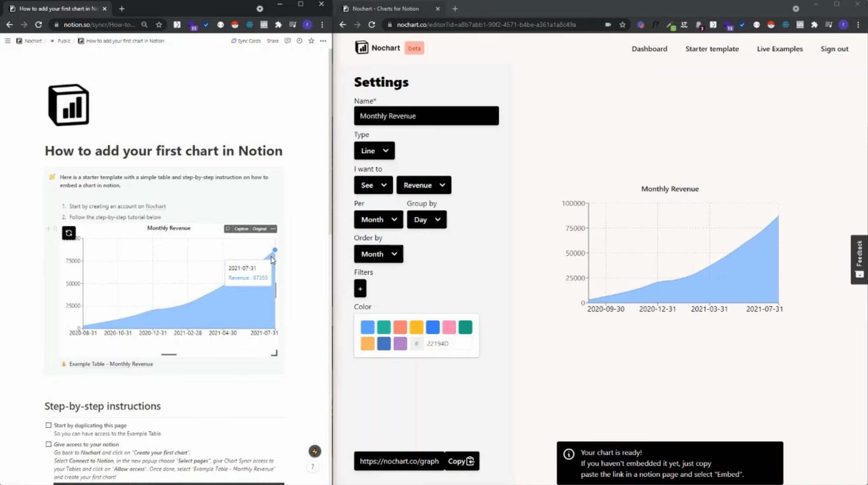Check 'Start by duplicating this page' checkbox

click(x=48, y=425)
